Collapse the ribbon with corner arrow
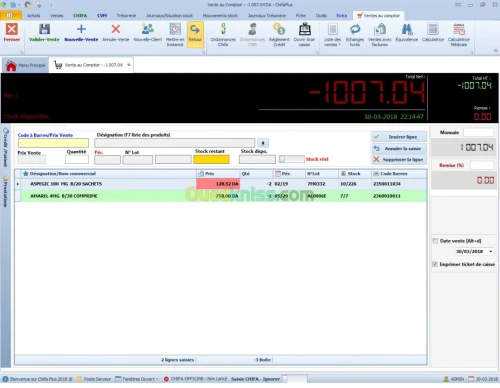Image resolution: width=500 pixels, height=388 pixels. (496, 51)
